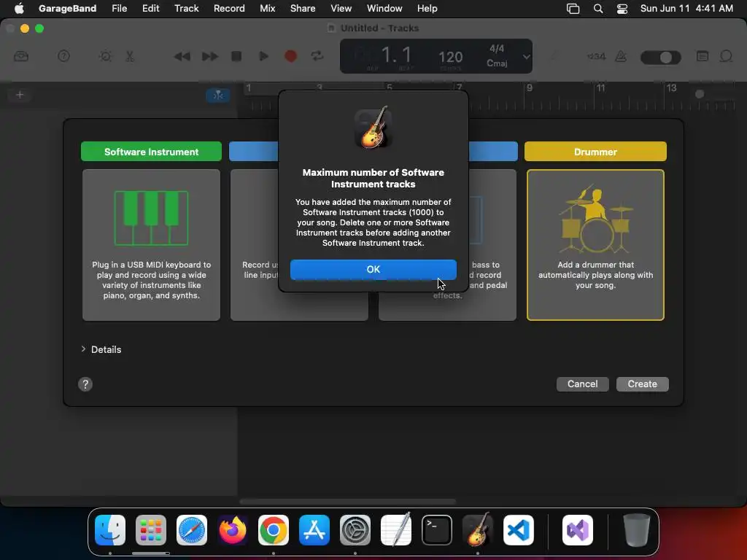Viewport: 747px width, 560px height.
Task: Click the Create button
Action: (x=642, y=384)
